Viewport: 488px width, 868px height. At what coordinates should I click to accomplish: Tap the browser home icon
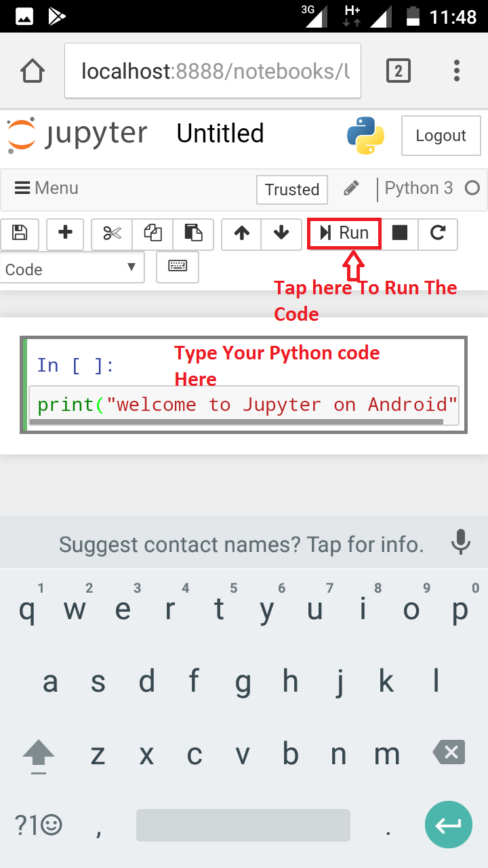point(32,71)
